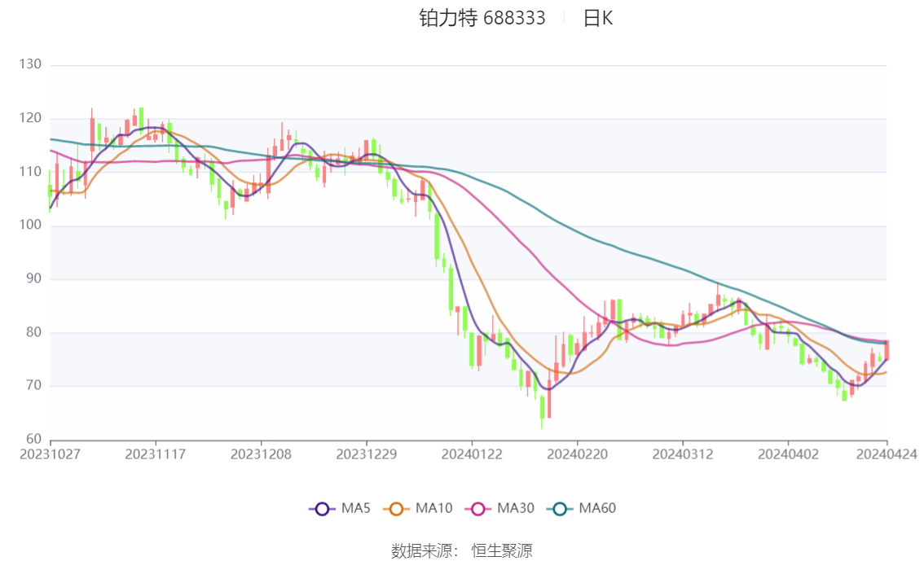Click the MA60 legend label text

pyautogui.click(x=597, y=508)
